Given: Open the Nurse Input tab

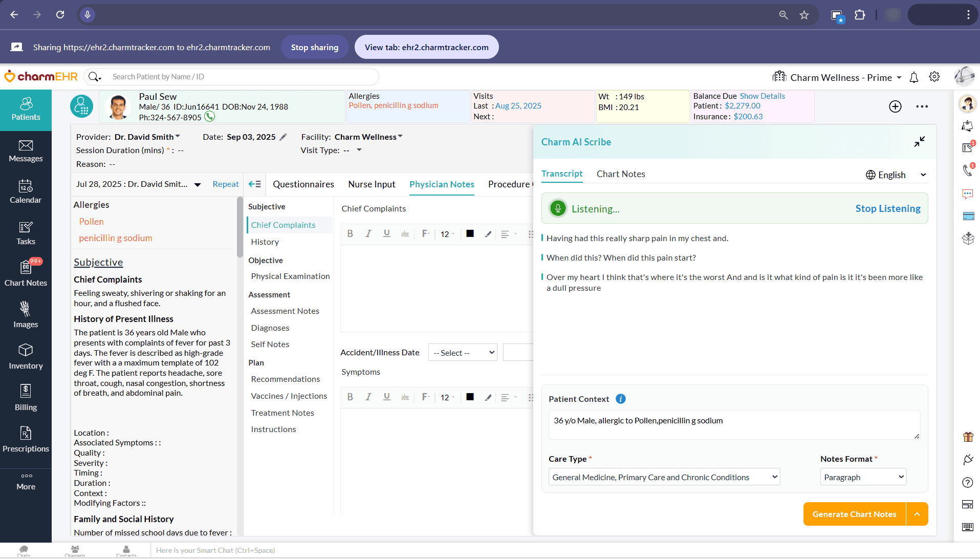Looking at the screenshot, I should point(372,184).
